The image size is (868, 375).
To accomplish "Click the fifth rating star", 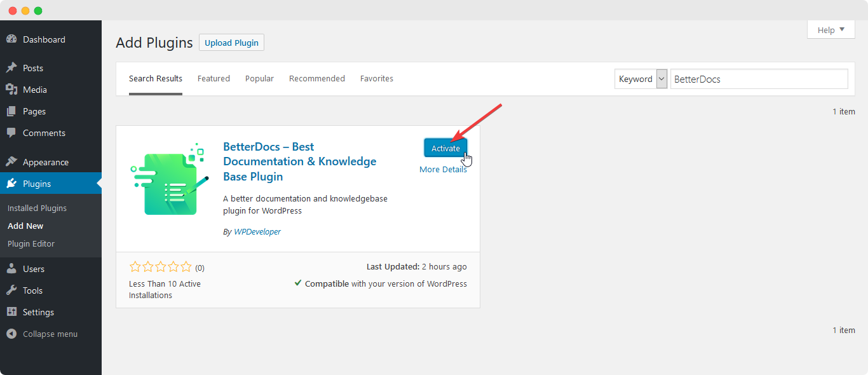I will click(186, 267).
